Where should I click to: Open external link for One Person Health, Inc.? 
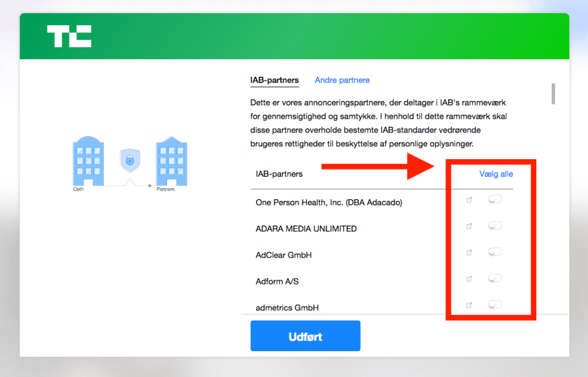tap(469, 200)
